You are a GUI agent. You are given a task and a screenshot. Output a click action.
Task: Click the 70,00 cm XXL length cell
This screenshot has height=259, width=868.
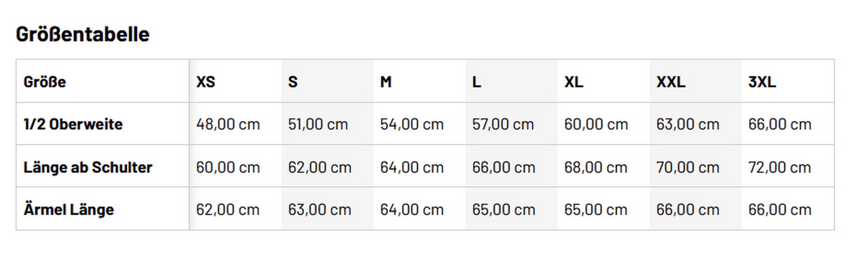687,167
